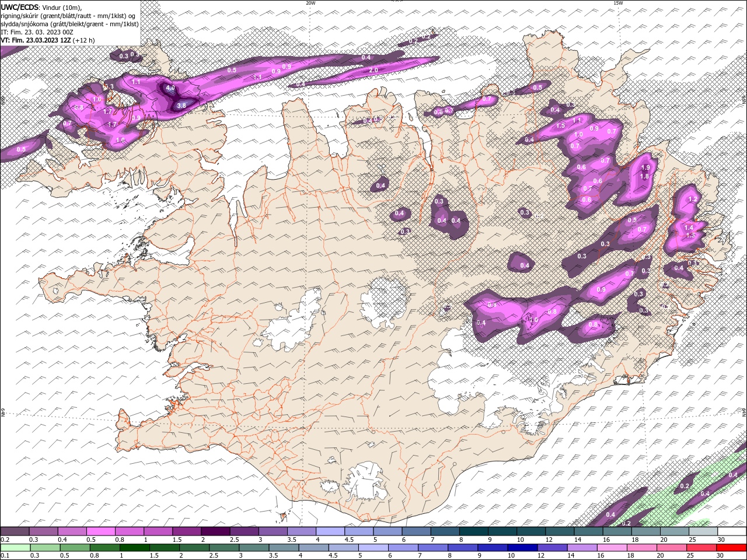747x560 pixels.
Task: Click the 'UWC/ECDS: Vindur (10m)' title text
Action: click(41, 7)
